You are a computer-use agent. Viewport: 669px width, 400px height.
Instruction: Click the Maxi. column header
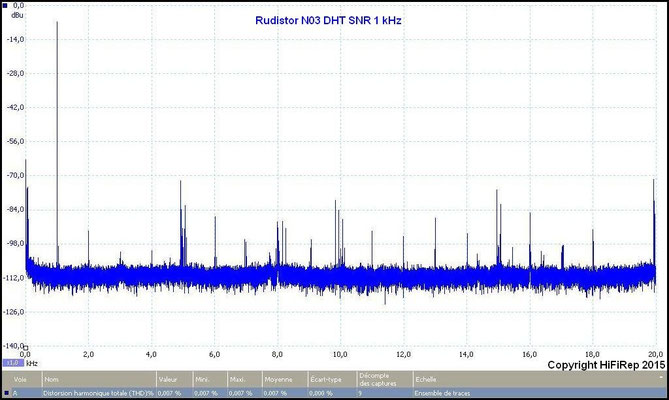(240, 380)
